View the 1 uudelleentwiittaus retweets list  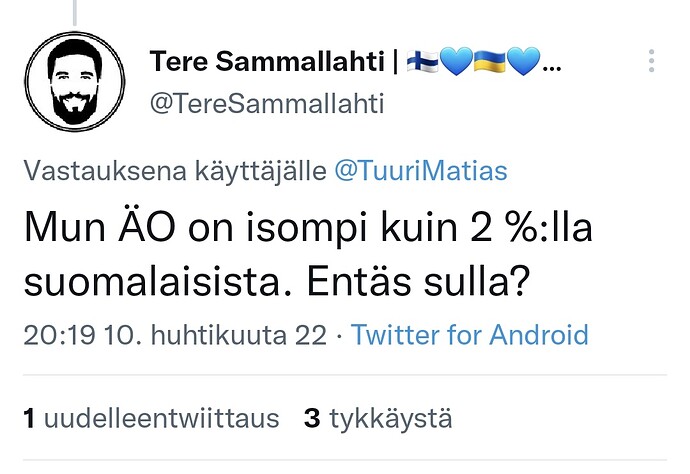pyautogui.click(x=151, y=418)
